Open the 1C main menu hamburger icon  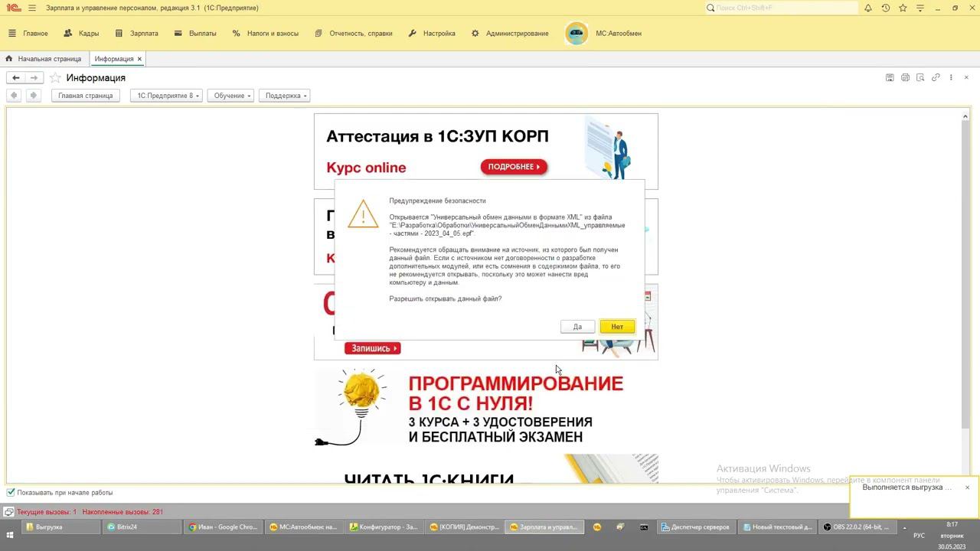click(x=32, y=8)
